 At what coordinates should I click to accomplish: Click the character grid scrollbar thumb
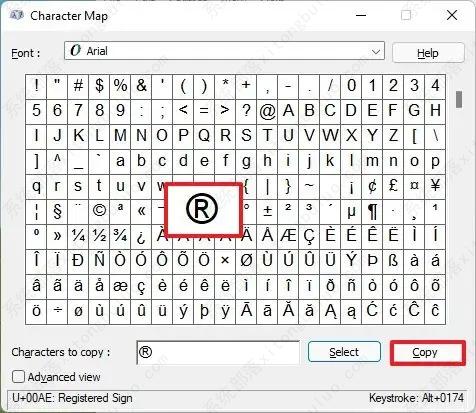click(459, 99)
